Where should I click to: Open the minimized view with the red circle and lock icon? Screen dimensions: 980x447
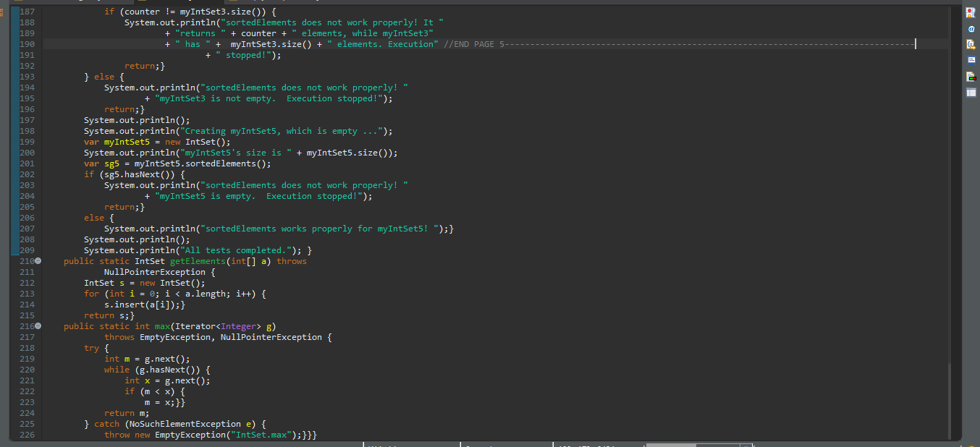(x=971, y=12)
